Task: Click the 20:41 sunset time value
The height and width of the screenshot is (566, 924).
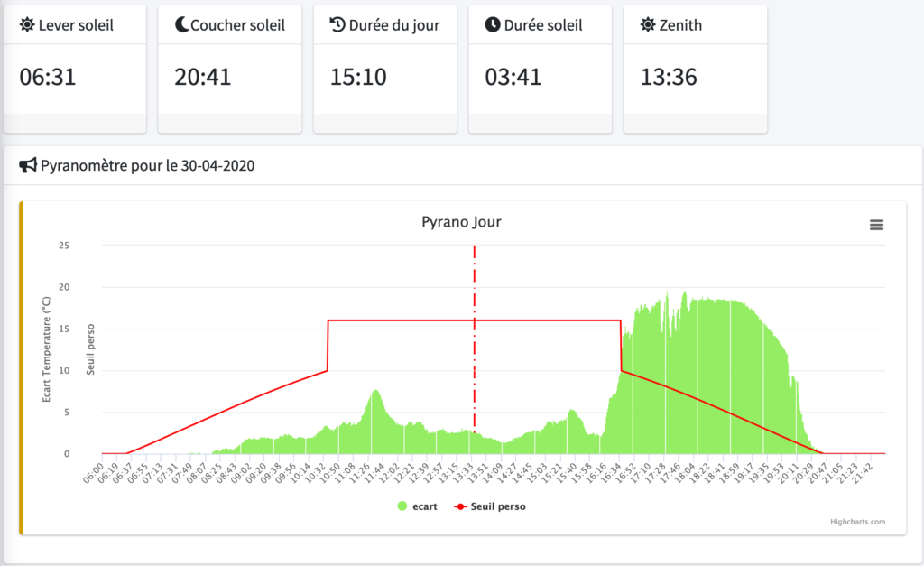Action: (x=202, y=78)
